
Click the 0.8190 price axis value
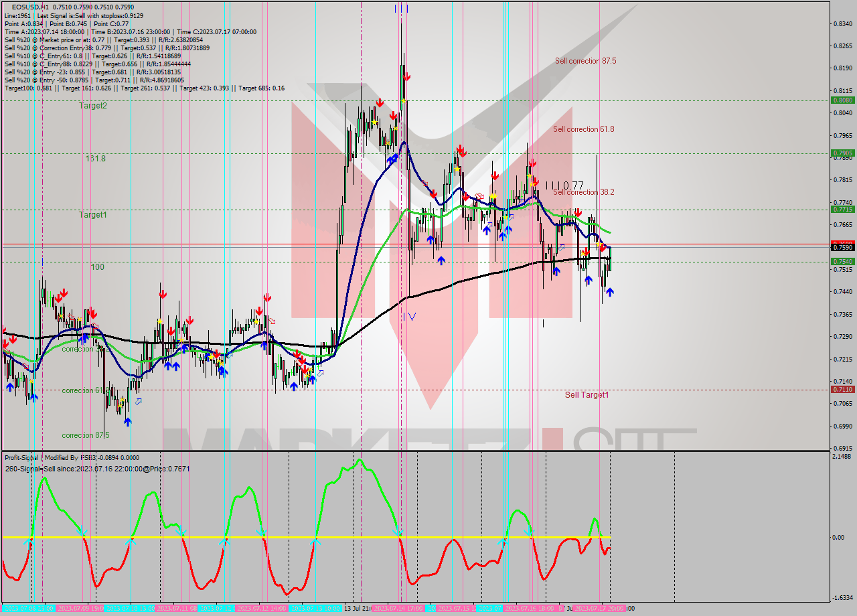(842, 68)
